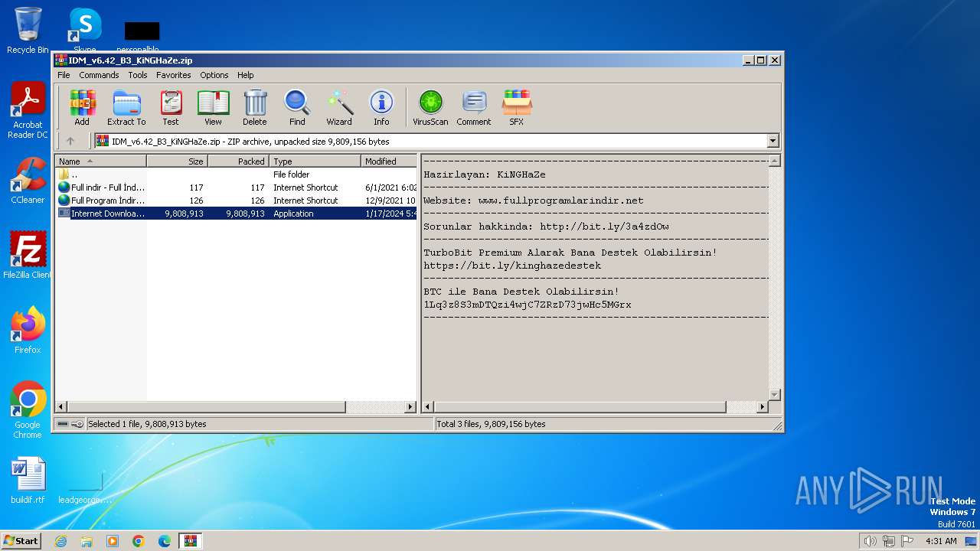The height and width of the screenshot is (551, 980).
Task: Open the blacked-out 'personalblo' desktop icon
Action: [x=142, y=37]
